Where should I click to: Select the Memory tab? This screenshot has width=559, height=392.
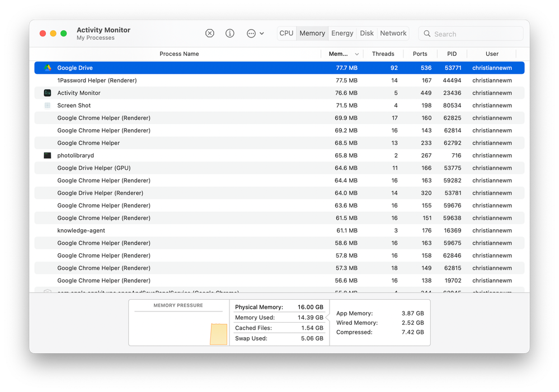312,33
